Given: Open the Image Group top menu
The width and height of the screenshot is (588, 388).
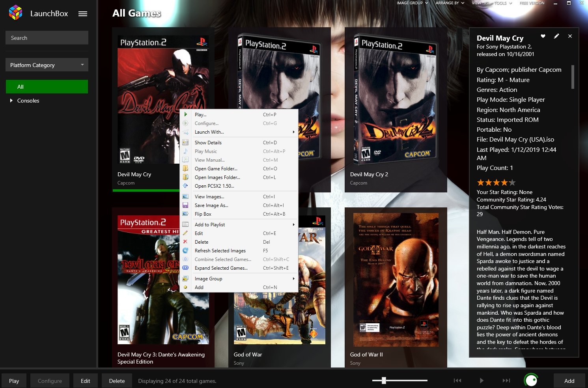Looking at the screenshot, I should click(x=412, y=3).
